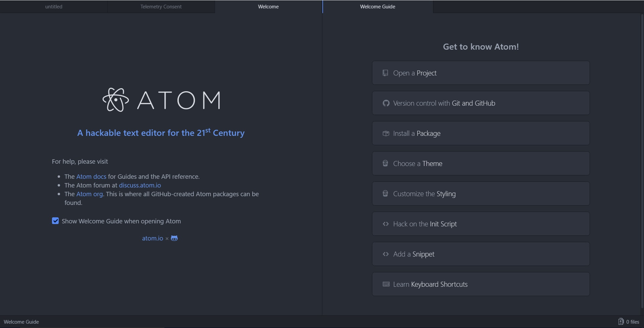This screenshot has width=644, height=328.
Task: Click the GitHub mark icon in Version control card
Action: coord(386,103)
